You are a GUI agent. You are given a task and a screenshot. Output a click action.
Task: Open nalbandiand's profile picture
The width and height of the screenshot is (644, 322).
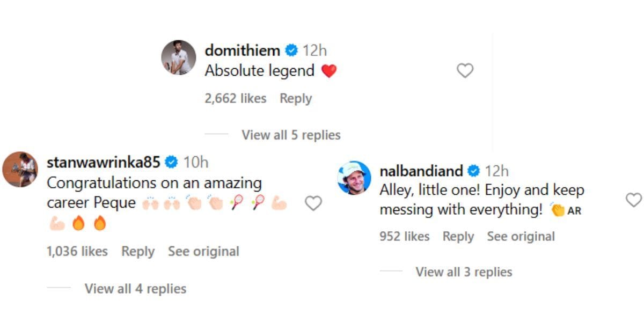pos(354,178)
